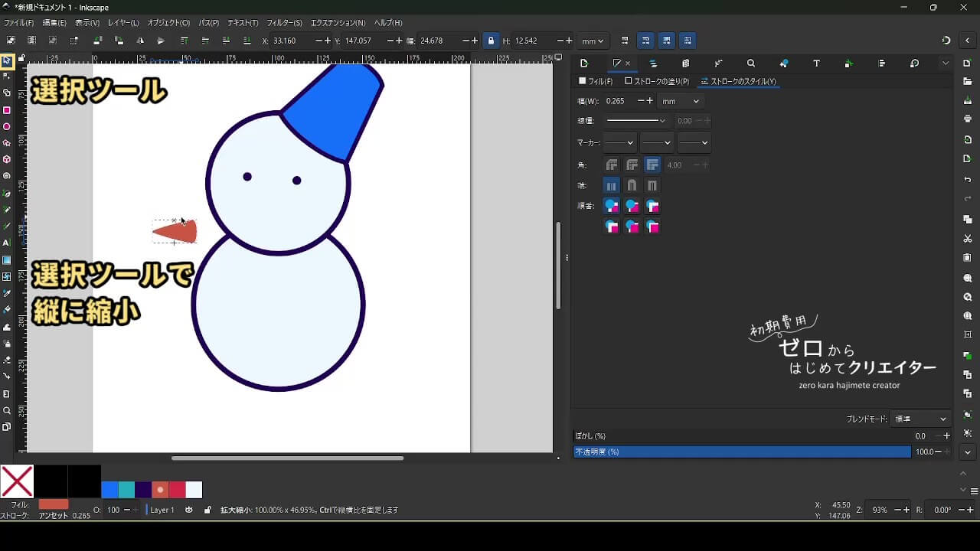The width and height of the screenshot is (980, 551).
Task: Switch to the ストロークの塗り(P) tab
Action: 657,81
